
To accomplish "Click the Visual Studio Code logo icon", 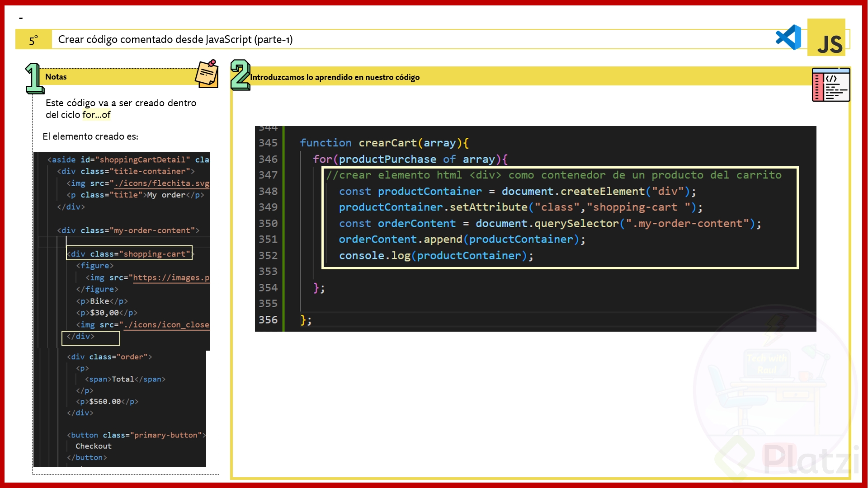I will [x=788, y=38].
